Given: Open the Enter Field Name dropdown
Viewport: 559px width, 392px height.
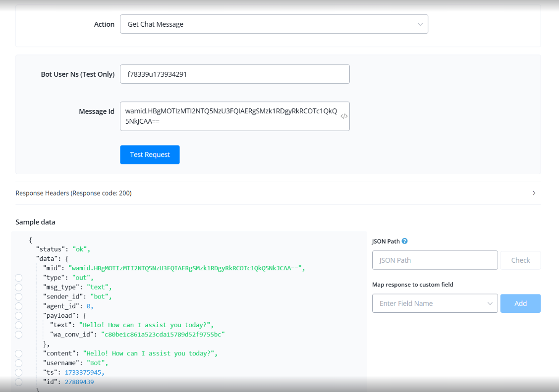Looking at the screenshot, I should pyautogui.click(x=435, y=303).
